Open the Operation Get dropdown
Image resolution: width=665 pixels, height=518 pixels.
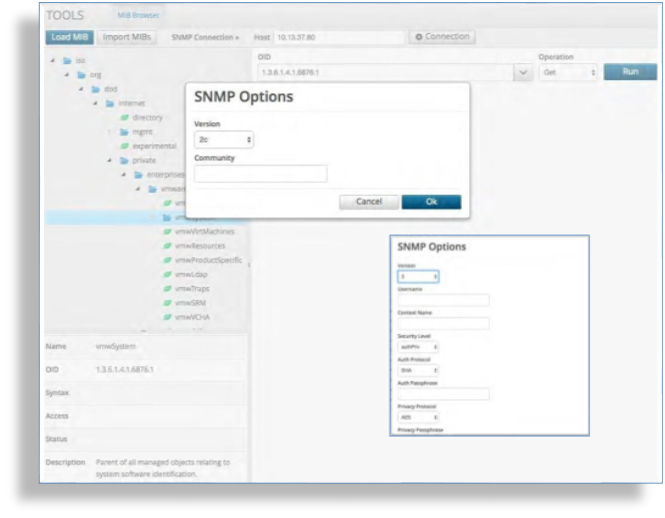coord(568,73)
